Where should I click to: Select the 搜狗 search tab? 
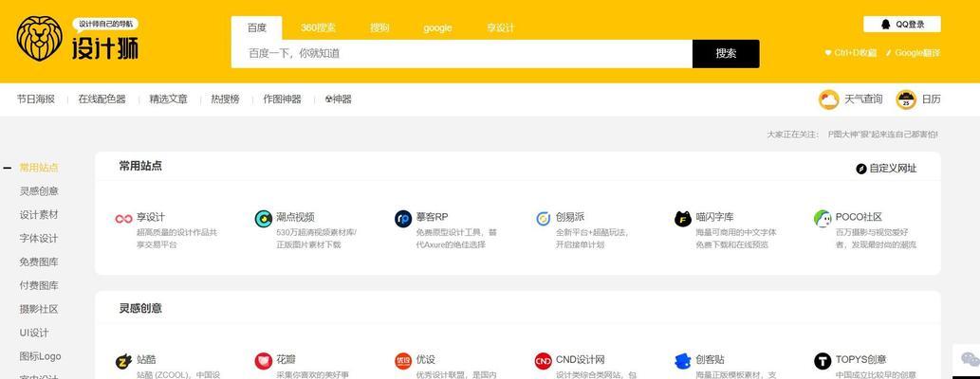[379, 28]
